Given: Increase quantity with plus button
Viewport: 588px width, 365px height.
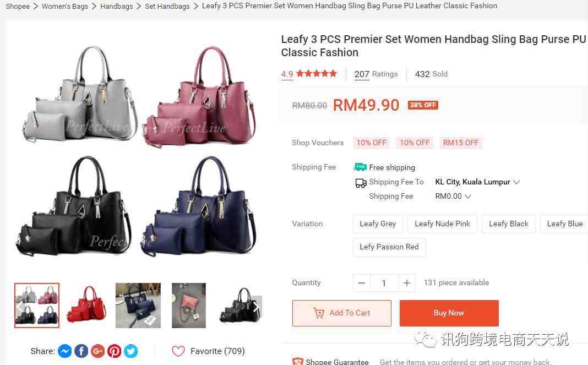Looking at the screenshot, I should [406, 283].
